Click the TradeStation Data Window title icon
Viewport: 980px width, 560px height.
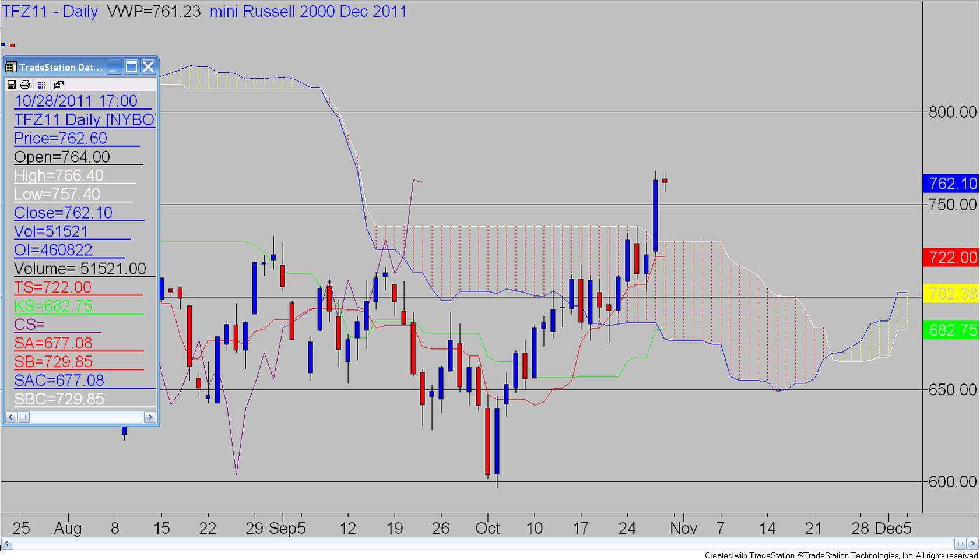click(x=10, y=67)
